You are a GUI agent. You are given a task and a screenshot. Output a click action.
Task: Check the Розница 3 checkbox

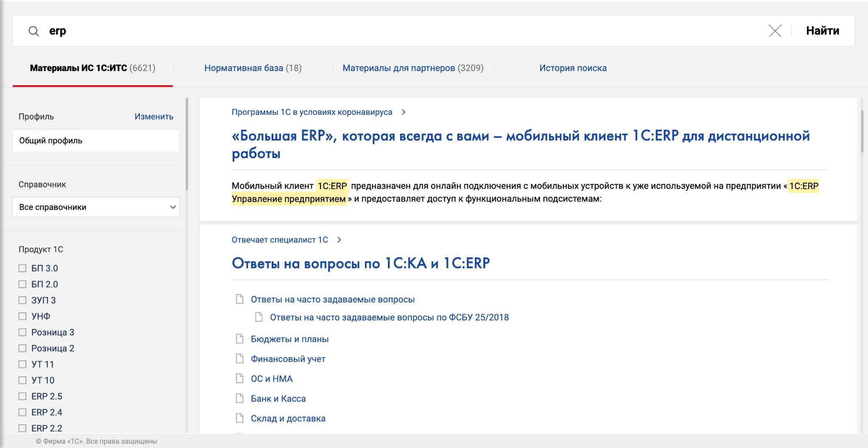[x=22, y=332]
